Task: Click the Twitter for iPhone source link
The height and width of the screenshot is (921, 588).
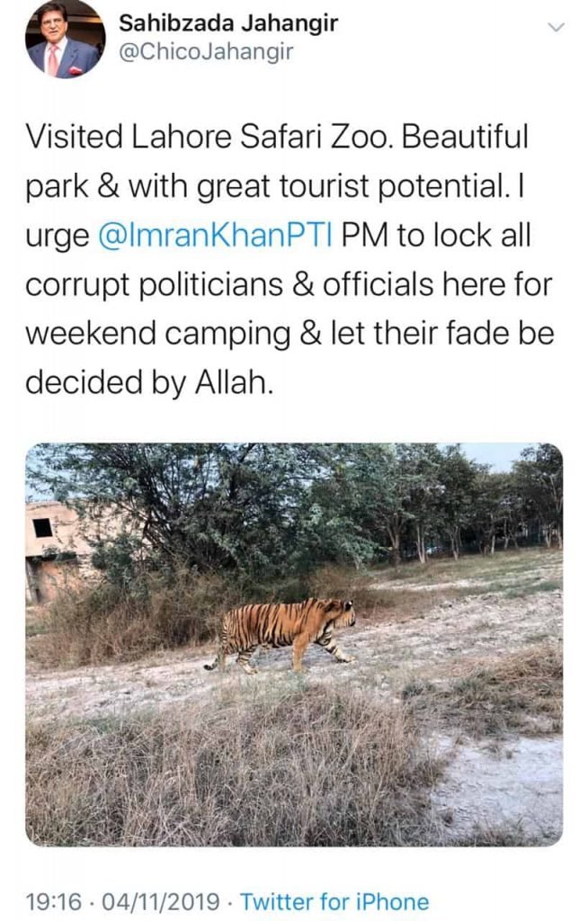Action: pyautogui.click(x=334, y=900)
